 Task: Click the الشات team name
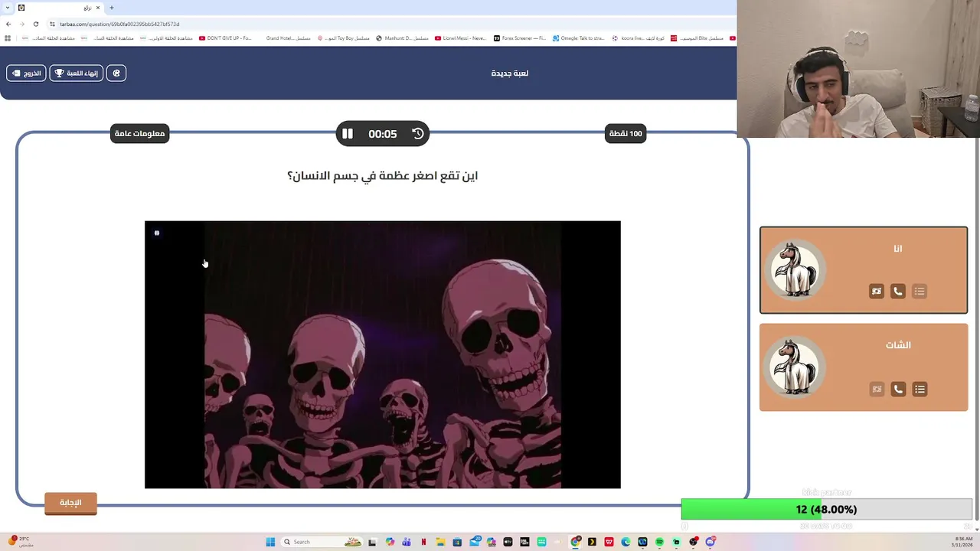(898, 345)
